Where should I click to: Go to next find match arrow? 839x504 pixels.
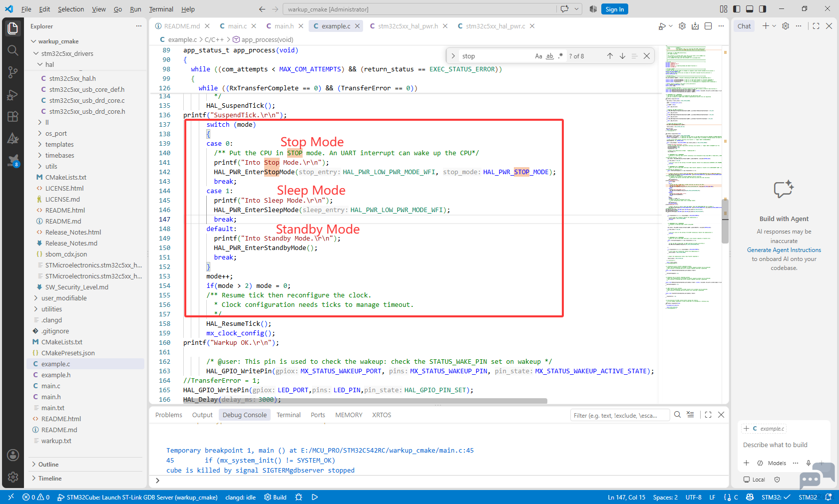622,56
